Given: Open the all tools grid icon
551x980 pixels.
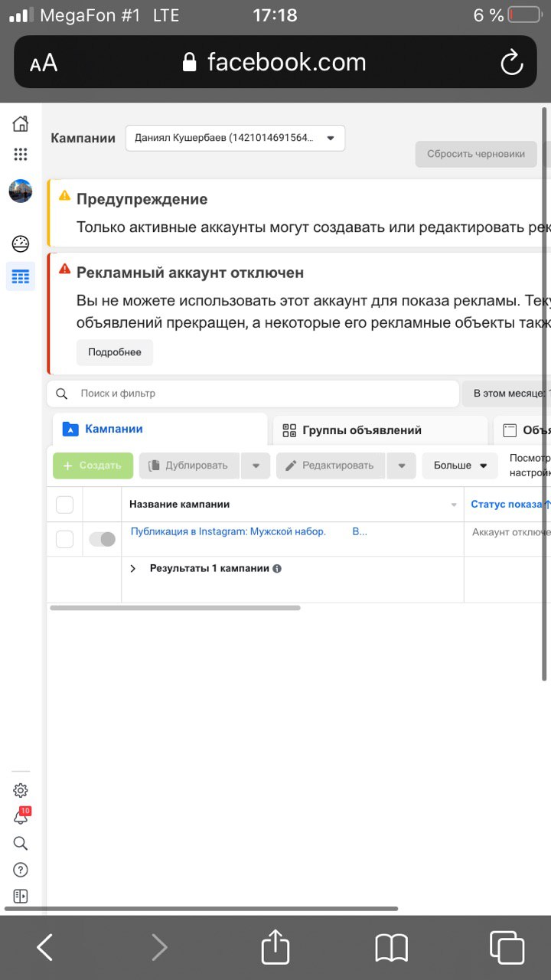Looking at the screenshot, I should 21,155.
